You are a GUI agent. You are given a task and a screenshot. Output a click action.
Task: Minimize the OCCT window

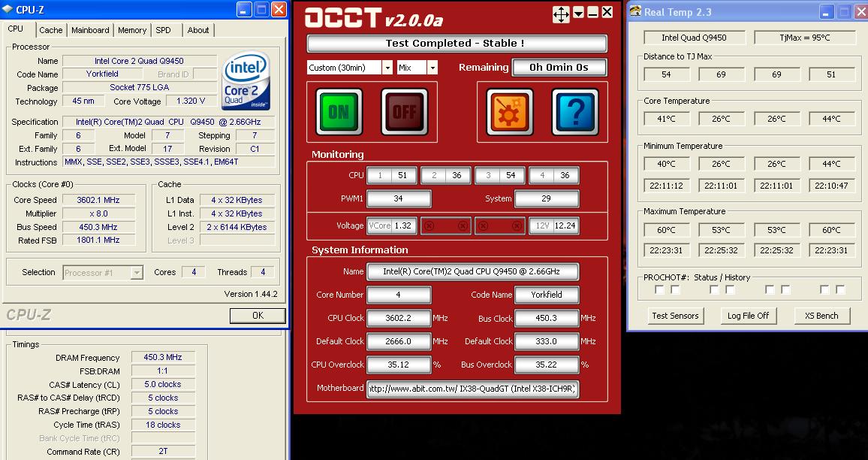coord(593,13)
